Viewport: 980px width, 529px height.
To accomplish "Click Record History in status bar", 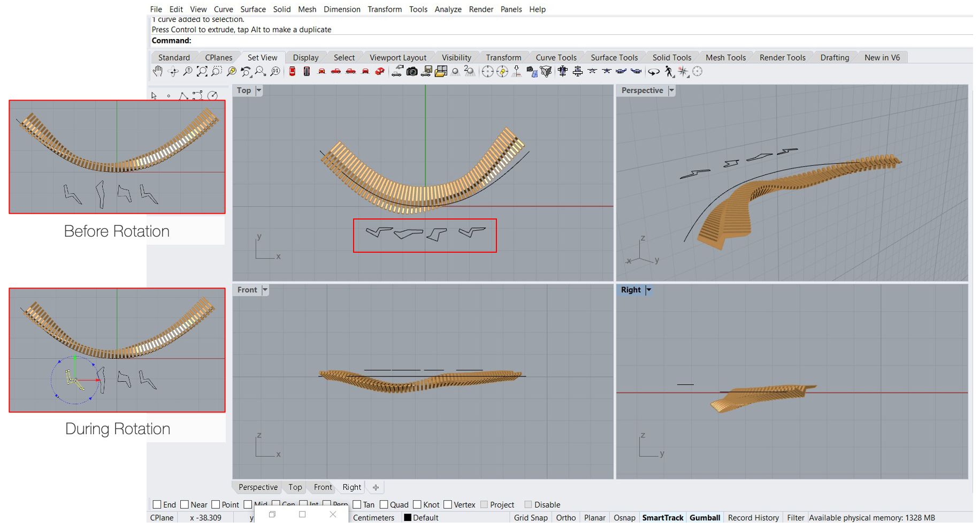I will [x=753, y=518].
